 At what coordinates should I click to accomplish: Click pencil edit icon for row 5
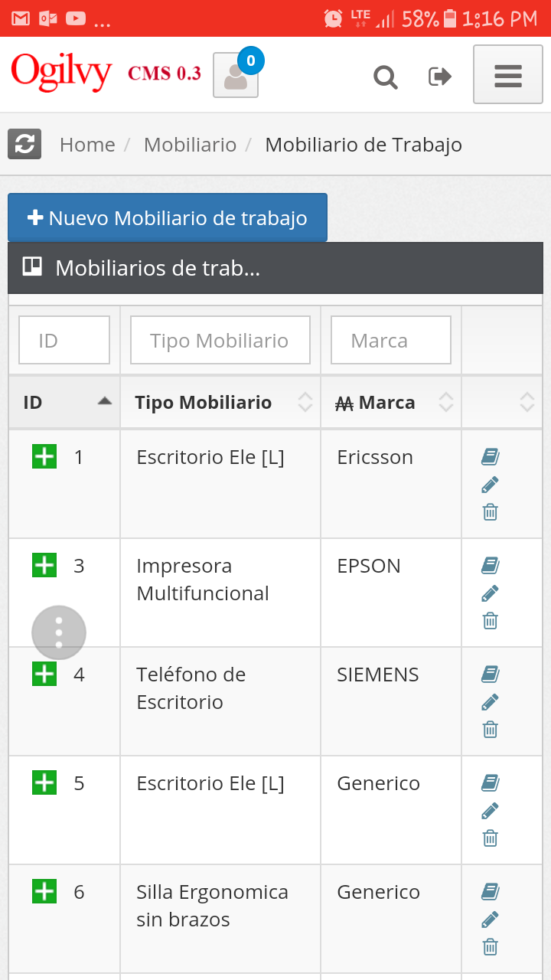pyautogui.click(x=491, y=811)
